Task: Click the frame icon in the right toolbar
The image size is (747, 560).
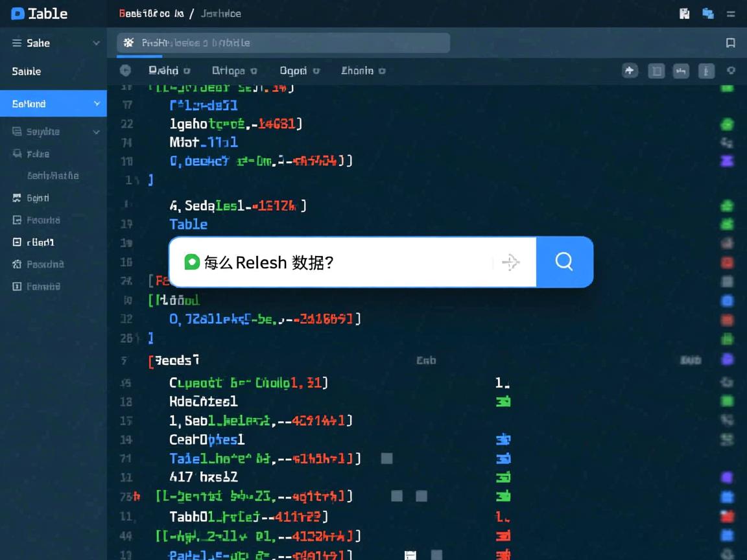Action: (656, 71)
